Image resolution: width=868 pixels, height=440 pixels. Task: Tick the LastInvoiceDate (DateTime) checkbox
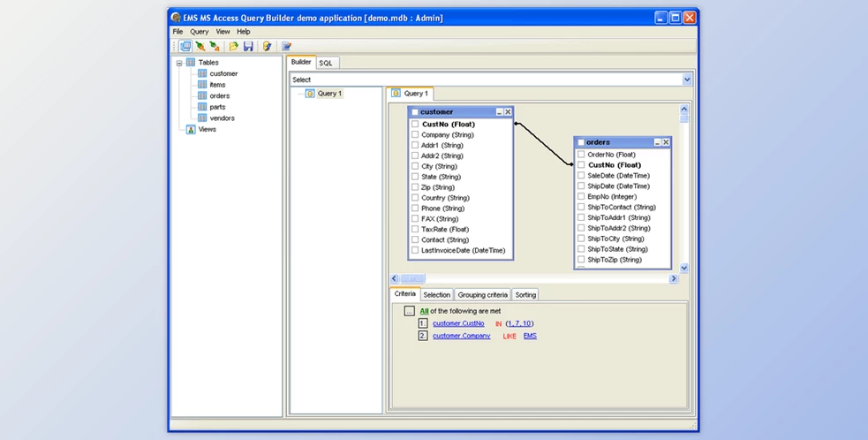(x=415, y=250)
